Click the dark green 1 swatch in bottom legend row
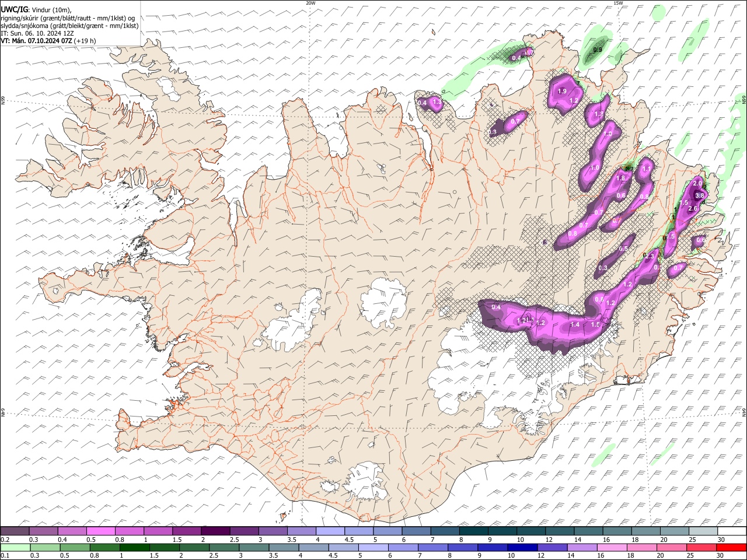This screenshot has width=747, height=560. (135, 547)
